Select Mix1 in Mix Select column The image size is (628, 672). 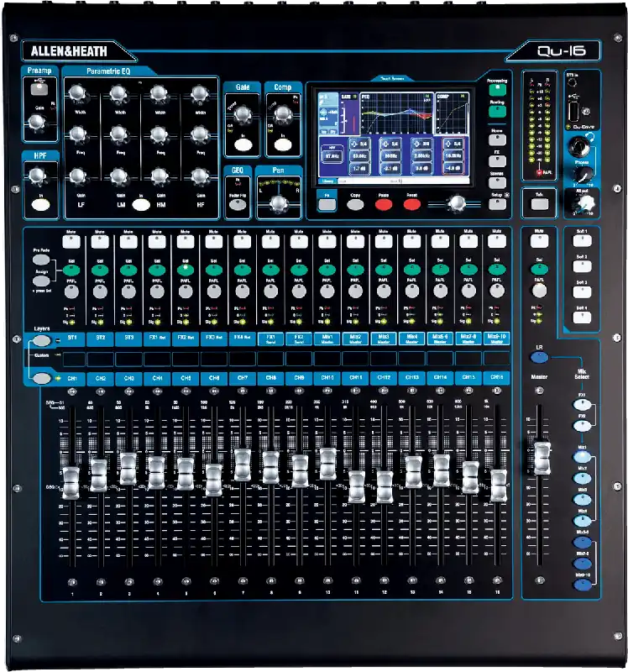[x=582, y=457]
